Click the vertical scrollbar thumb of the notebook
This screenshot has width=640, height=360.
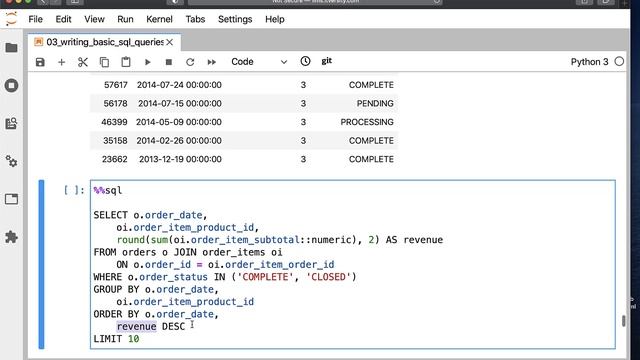(x=624, y=321)
